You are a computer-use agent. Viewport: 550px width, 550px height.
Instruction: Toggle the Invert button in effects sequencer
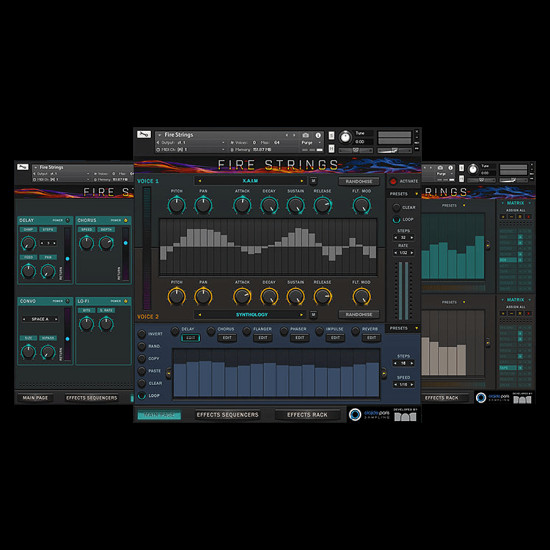[x=141, y=334]
